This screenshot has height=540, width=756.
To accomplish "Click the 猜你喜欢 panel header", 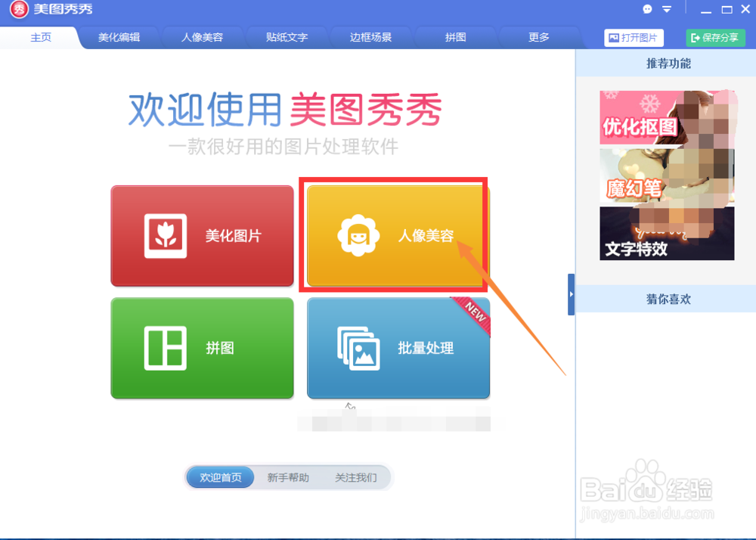I will click(x=668, y=299).
